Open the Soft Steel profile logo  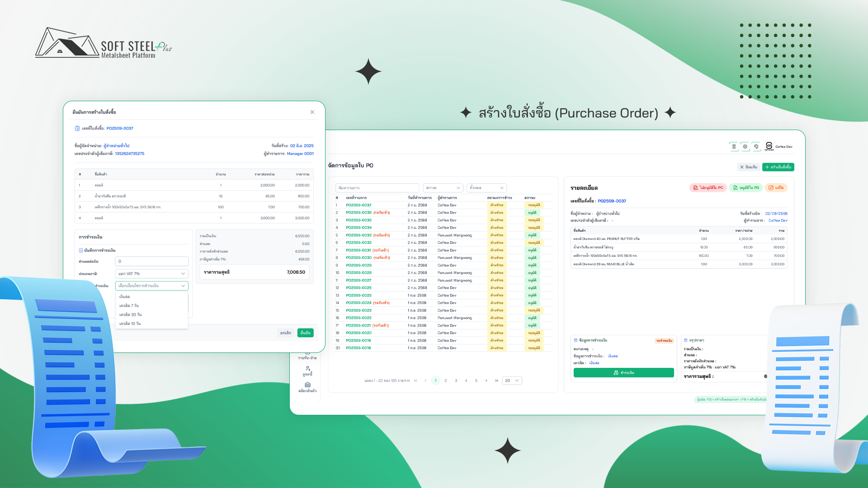pos(769,146)
